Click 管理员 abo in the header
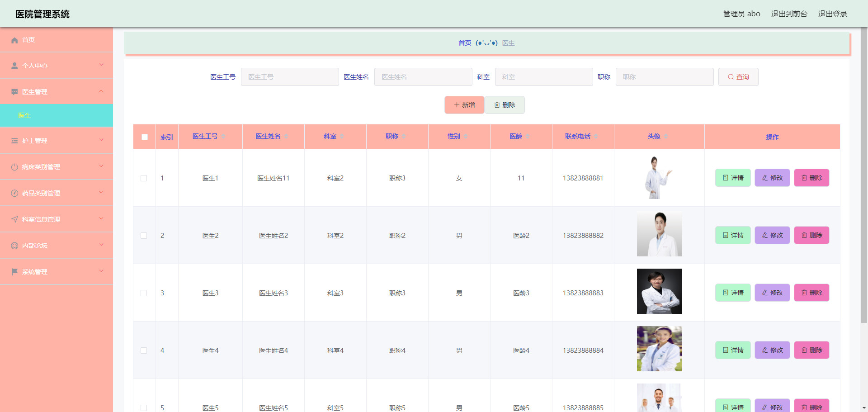 [x=741, y=14]
